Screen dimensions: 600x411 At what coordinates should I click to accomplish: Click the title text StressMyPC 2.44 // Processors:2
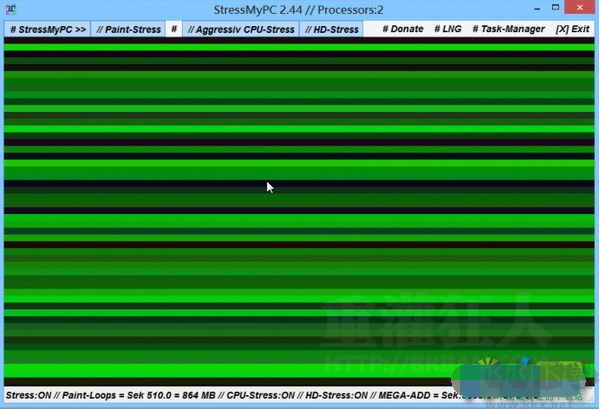[298, 10]
